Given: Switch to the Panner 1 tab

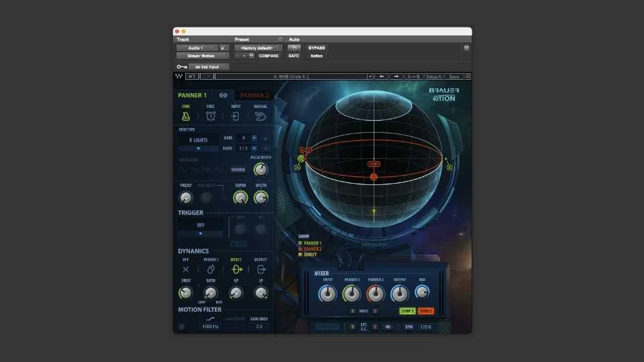Looking at the screenshot, I should coord(193,95).
